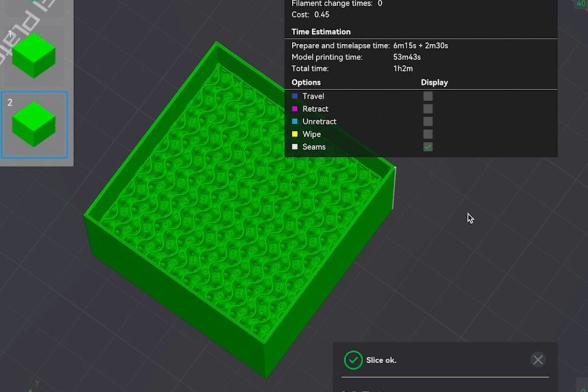Enable the Travel display checkbox
The width and height of the screenshot is (588, 392).
(x=428, y=97)
